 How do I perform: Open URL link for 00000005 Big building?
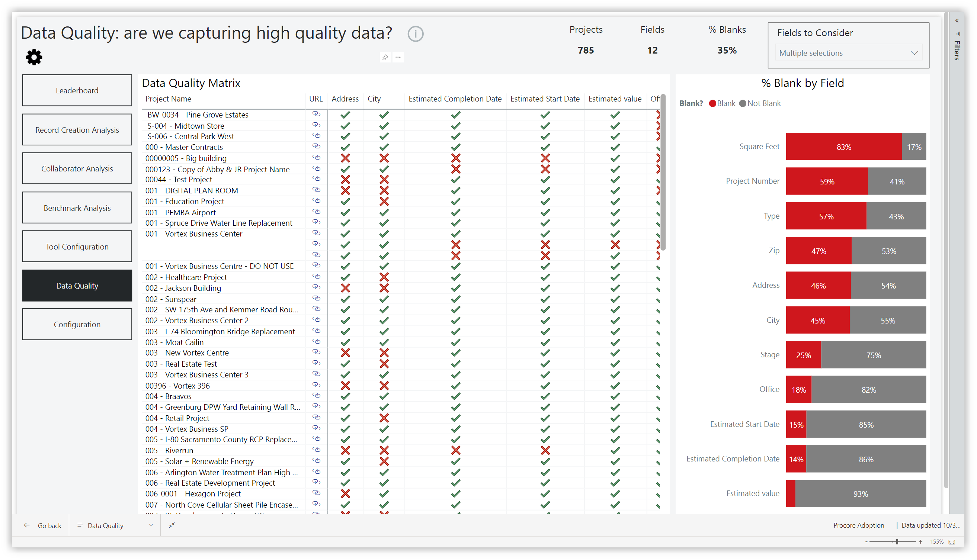[x=316, y=158]
